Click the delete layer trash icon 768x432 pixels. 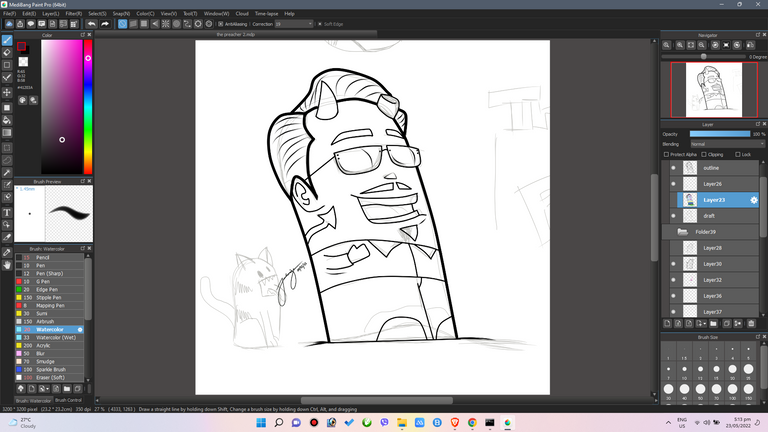(751, 323)
